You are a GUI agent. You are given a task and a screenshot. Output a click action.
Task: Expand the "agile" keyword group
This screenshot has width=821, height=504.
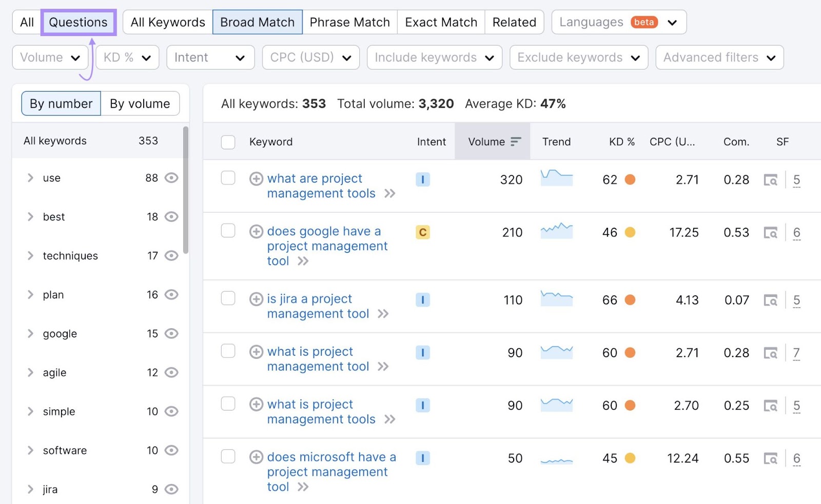pos(30,372)
